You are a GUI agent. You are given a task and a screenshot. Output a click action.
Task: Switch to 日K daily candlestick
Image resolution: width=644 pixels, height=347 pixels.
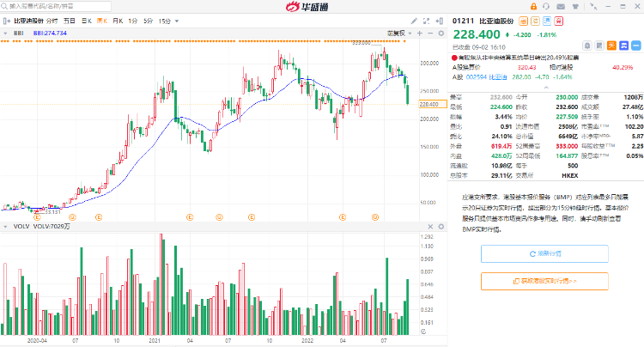(x=86, y=21)
